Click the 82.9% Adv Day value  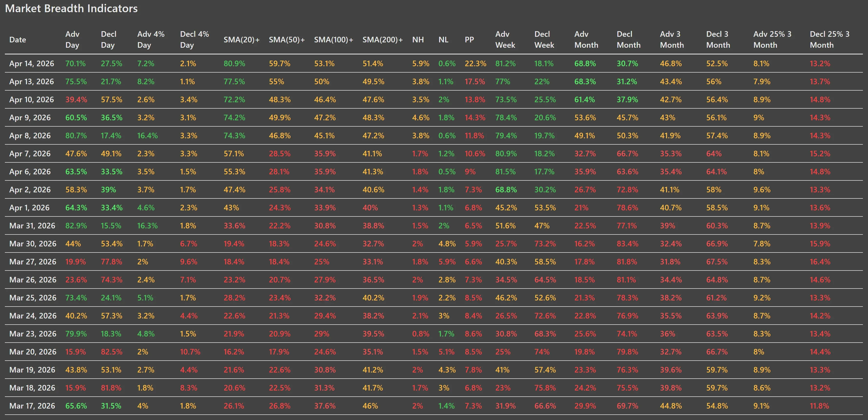(x=76, y=226)
